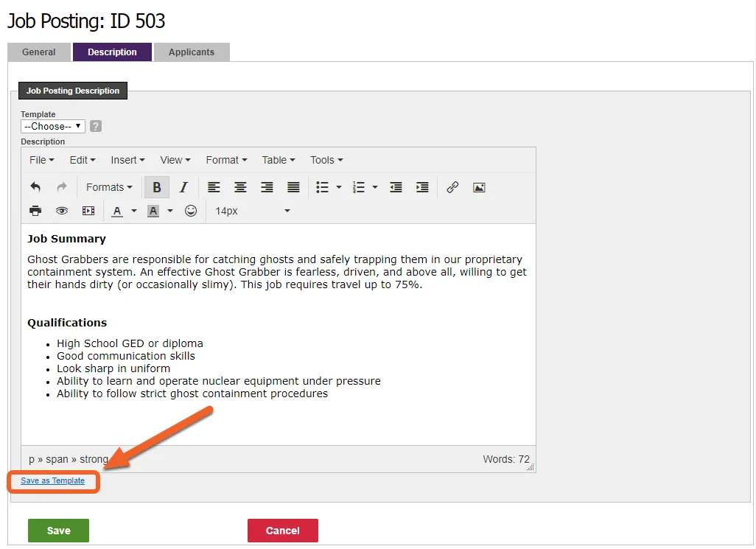Image resolution: width=756 pixels, height=549 pixels.
Task: Switch to the General tab
Action: [x=39, y=52]
